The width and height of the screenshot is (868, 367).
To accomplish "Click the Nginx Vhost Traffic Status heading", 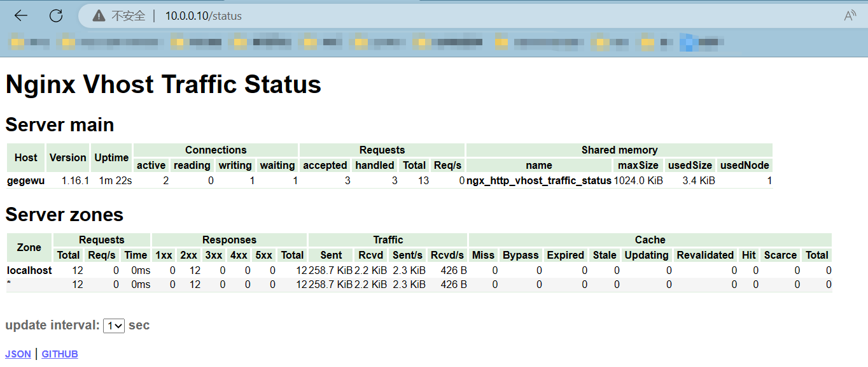I will click(163, 85).
